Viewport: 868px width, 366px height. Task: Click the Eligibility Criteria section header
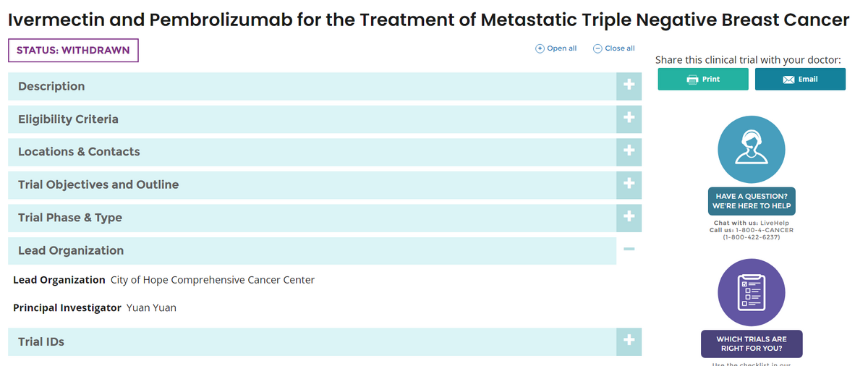pos(68,119)
